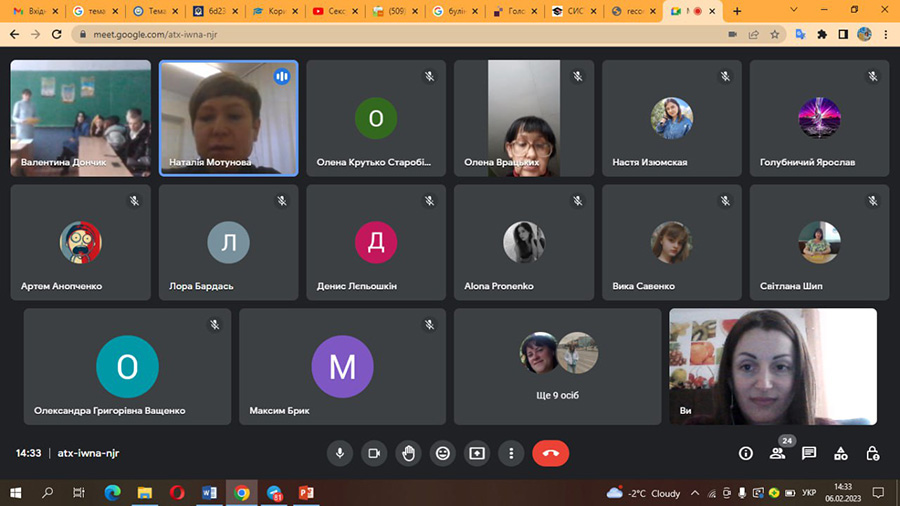Open Windows taskbar search
The height and width of the screenshot is (506, 900).
tap(48, 493)
